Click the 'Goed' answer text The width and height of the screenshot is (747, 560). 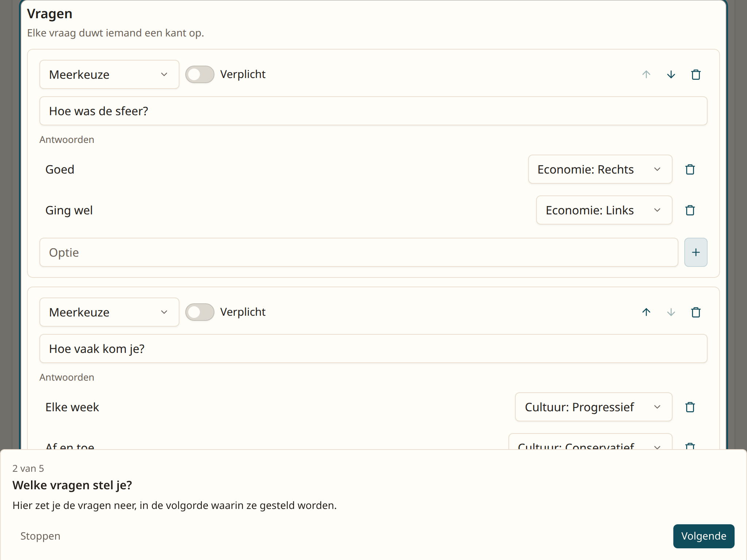coord(60,170)
